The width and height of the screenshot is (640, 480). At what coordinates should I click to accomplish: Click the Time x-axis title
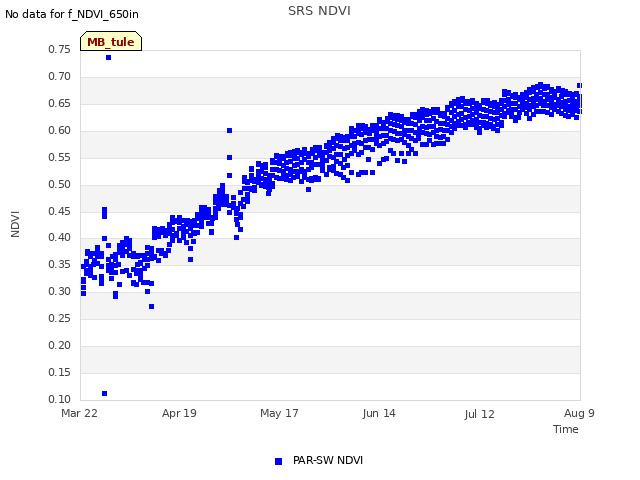click(x=565, y=429)
